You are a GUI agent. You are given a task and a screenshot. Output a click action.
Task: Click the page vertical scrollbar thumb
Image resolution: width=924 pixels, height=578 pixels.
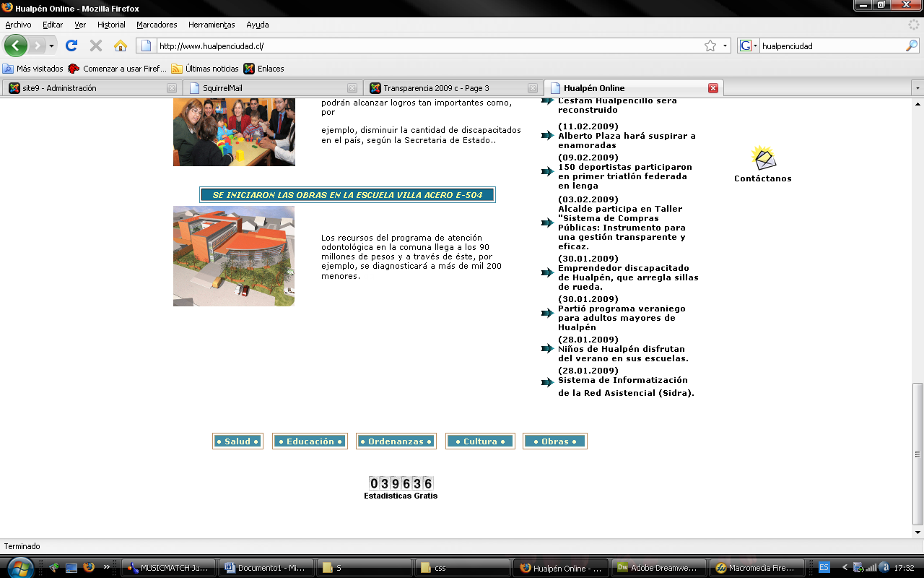coord(918,454)
